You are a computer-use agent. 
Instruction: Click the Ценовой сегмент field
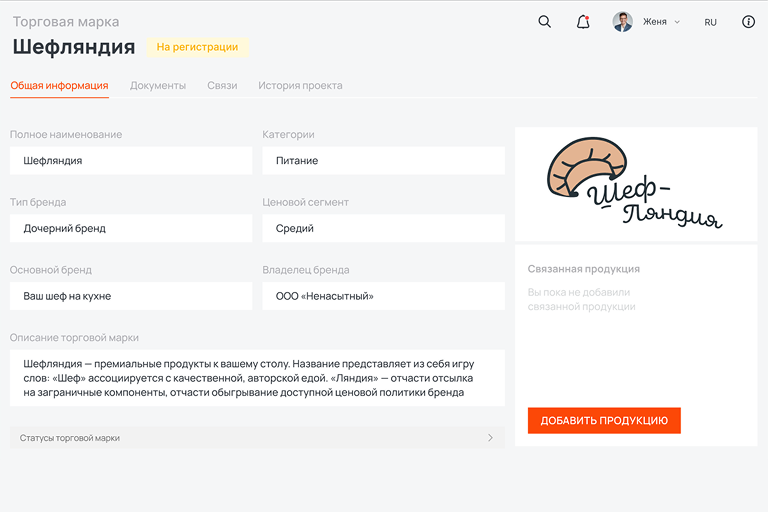pyautogui.click(x=383, y=229)
